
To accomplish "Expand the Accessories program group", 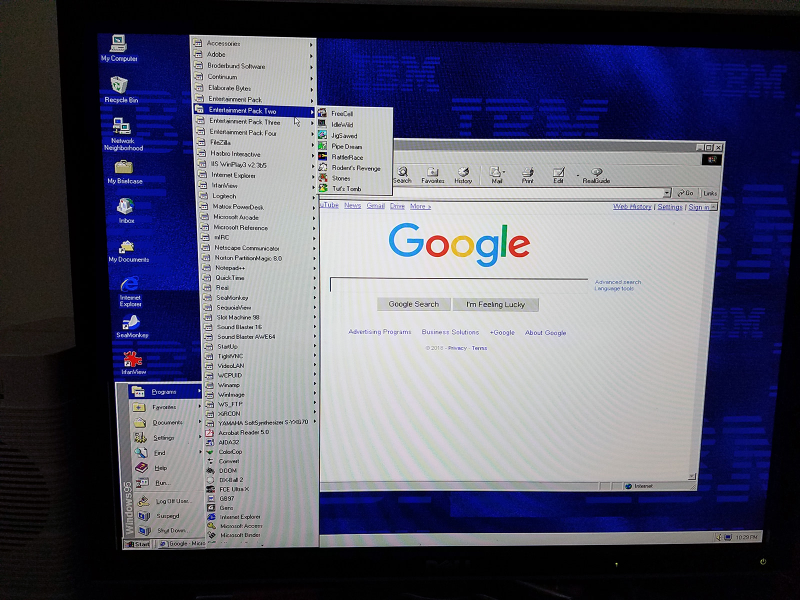I will pos(253,43).
